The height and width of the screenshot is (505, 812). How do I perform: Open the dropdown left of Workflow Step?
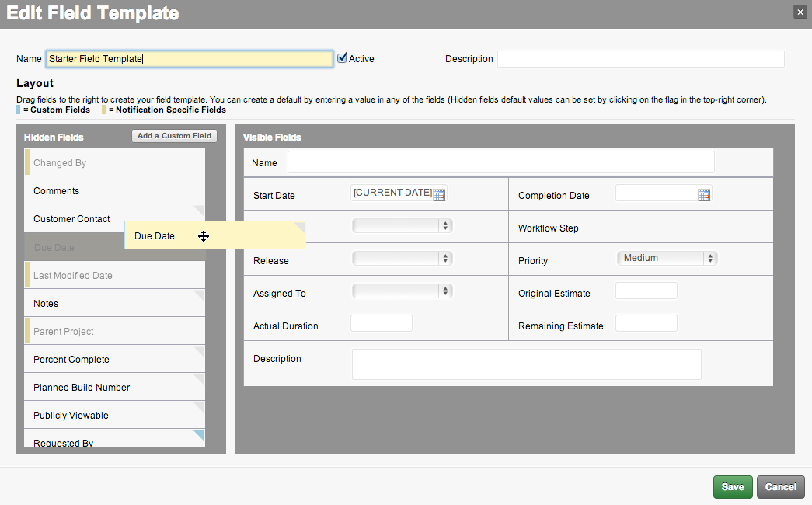[x=403, y=225]
